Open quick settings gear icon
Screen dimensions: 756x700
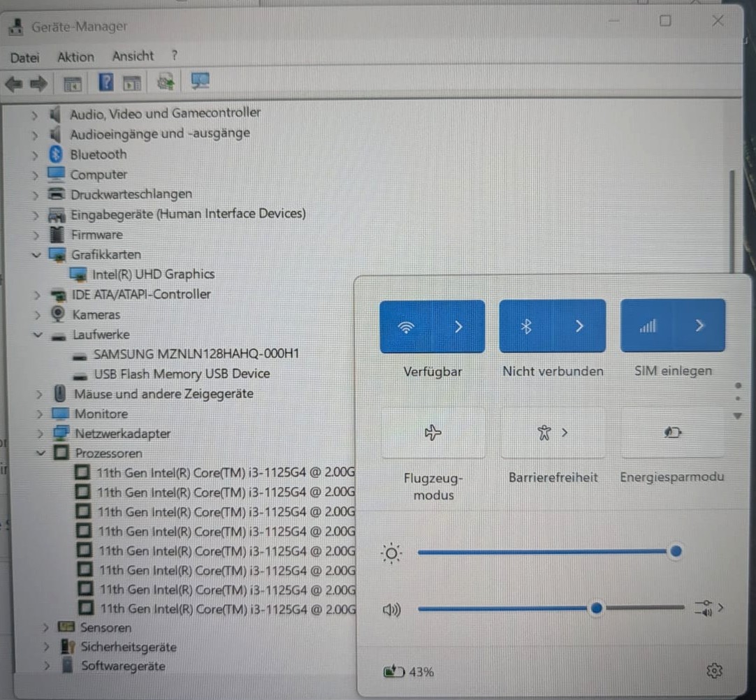[714, 671]
